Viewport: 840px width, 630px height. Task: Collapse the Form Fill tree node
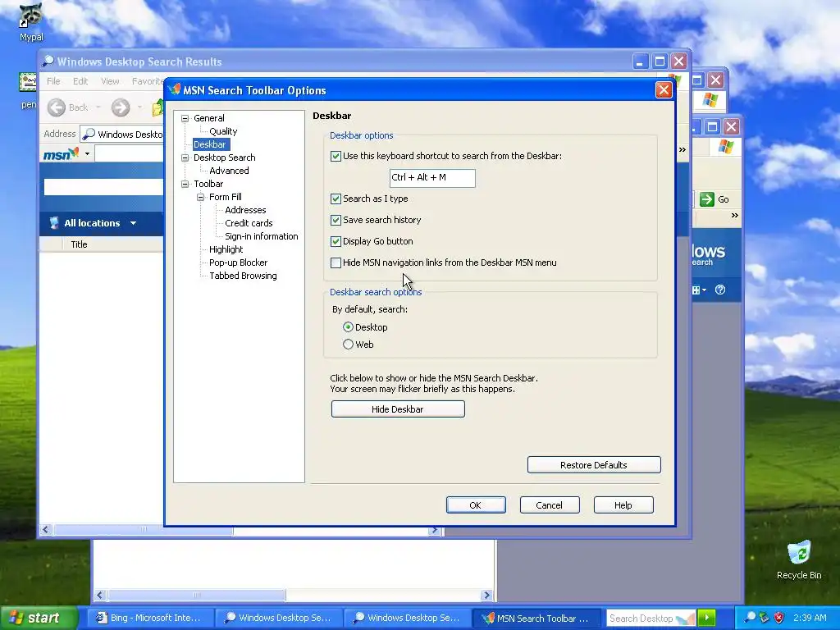click(200, 197)
